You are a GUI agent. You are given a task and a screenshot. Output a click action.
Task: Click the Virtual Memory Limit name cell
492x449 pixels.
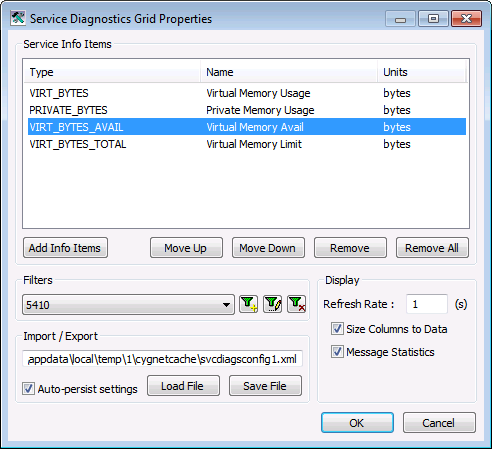click(254, 144)
